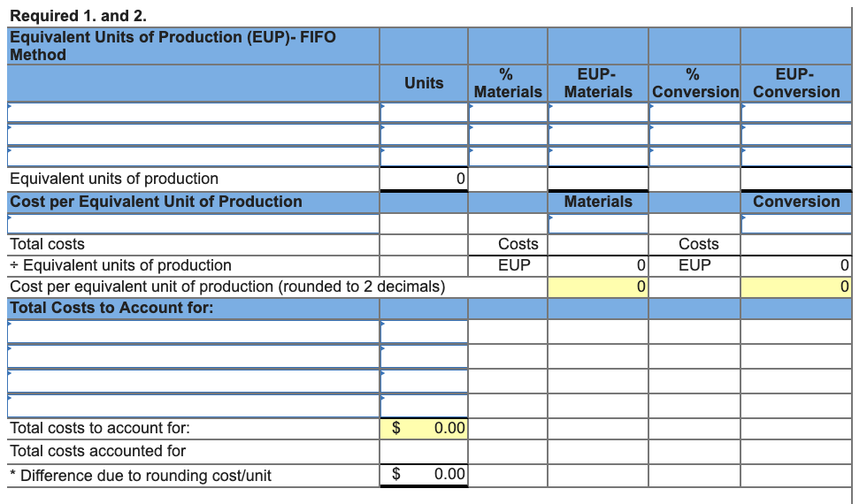This screenshot has height=504, width=867.
Task: Open the second description dropdown under Total Costs to Account for
Action: click(194, 356)
